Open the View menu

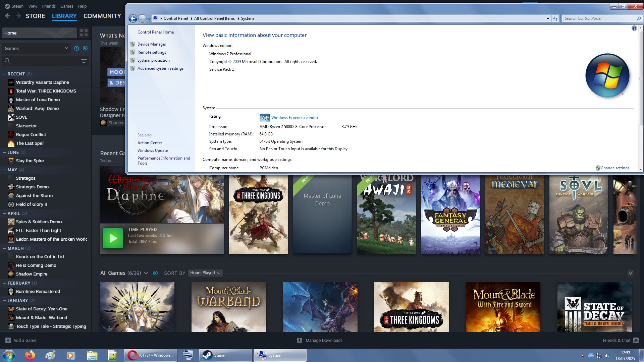click(x=33, y=6)
